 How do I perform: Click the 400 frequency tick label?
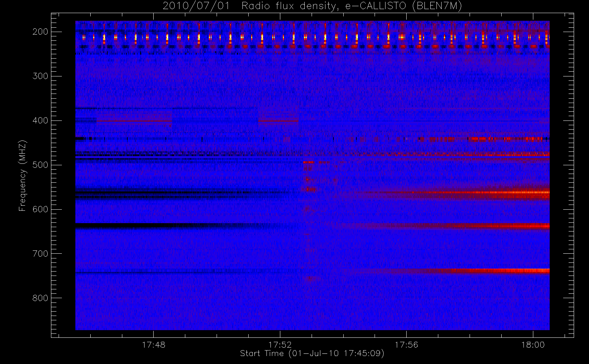click(x=40, y=120)
